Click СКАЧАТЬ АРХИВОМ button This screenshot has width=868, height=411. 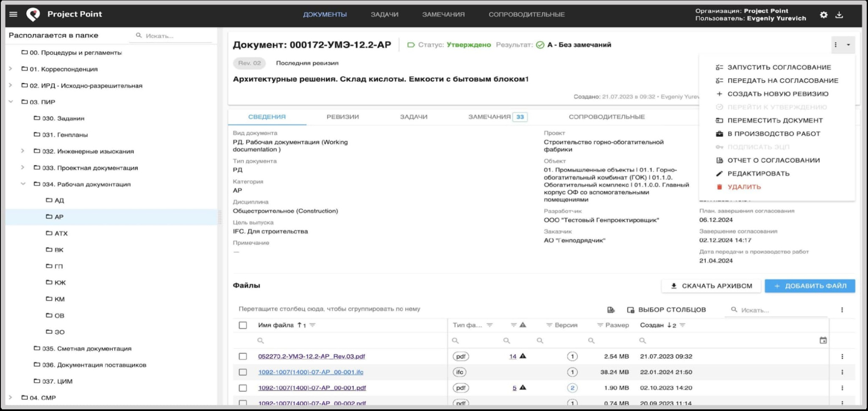[x=711, y=286]
